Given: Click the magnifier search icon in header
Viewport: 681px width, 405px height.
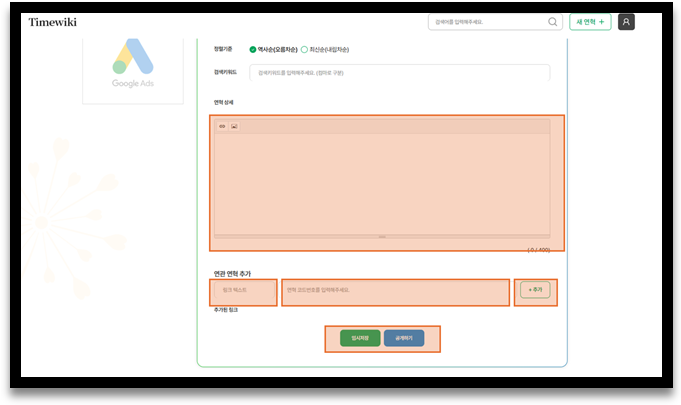Looking at the screenshot, I should click(553, 22).
